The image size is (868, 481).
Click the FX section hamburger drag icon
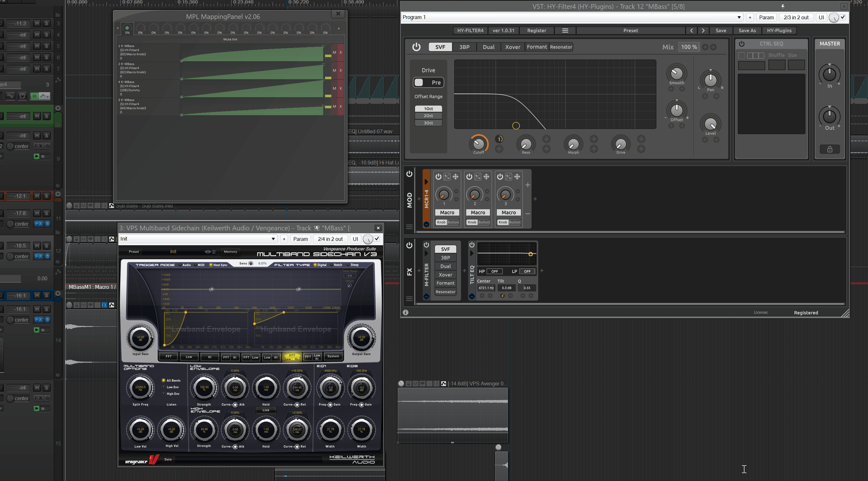pos(409,299)
